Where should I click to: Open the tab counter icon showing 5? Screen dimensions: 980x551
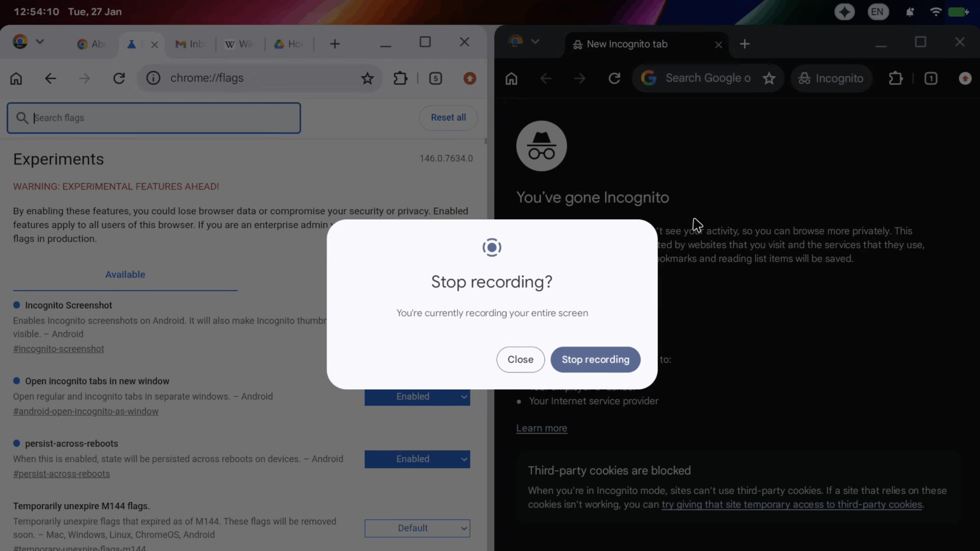[435, 78]
